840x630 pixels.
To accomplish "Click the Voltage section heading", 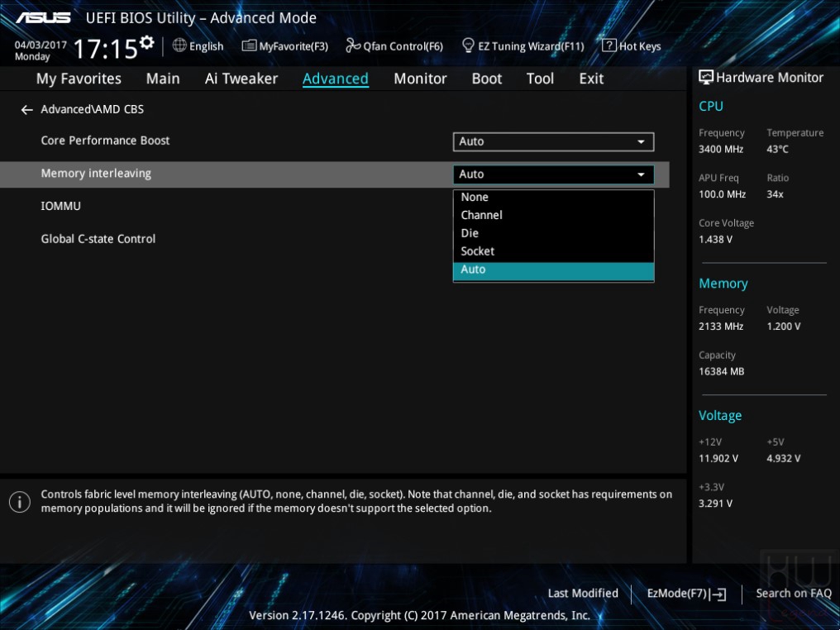I will click(x=720, y=416).
